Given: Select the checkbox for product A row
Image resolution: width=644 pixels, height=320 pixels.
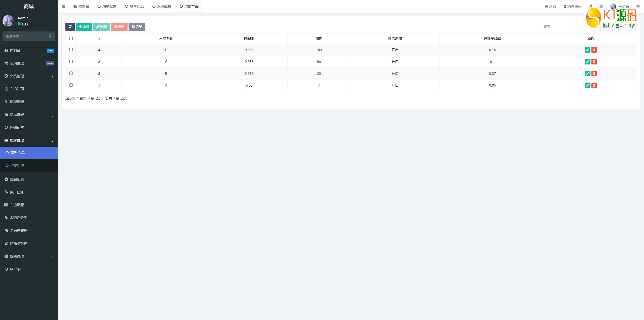Looking at the screenshot, I should [x=71, y=85].
